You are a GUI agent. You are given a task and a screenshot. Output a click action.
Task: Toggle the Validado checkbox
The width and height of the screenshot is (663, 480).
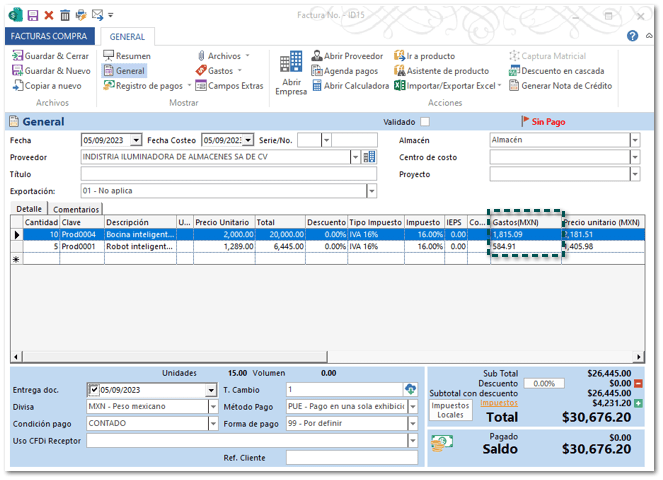pyautogui.click(x=425, y=122)
